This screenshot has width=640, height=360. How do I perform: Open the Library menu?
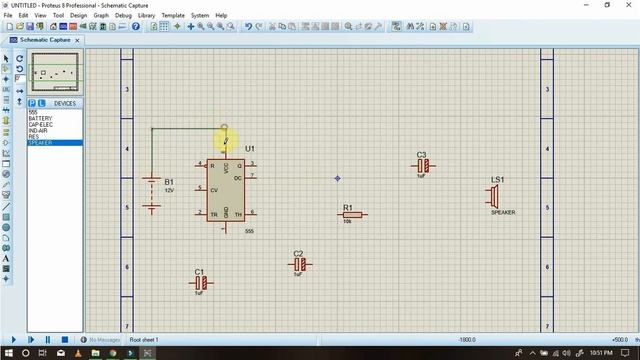[146, 16]
